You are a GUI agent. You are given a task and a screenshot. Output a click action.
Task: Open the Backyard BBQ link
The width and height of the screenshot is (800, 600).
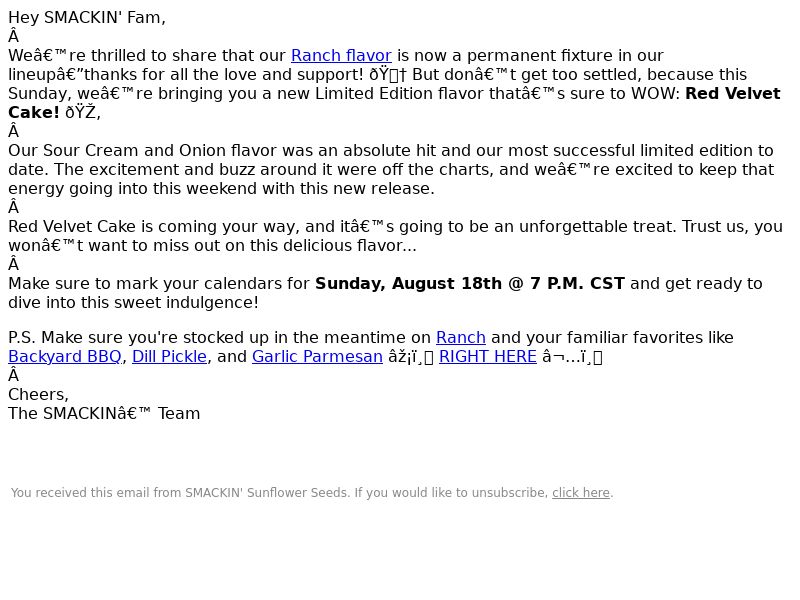[65, 357]
